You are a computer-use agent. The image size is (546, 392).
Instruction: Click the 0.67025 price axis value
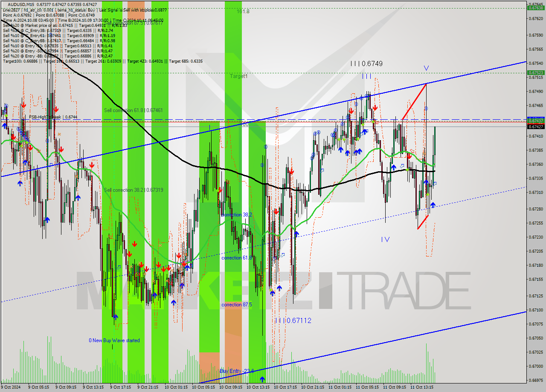pos(535,352)
